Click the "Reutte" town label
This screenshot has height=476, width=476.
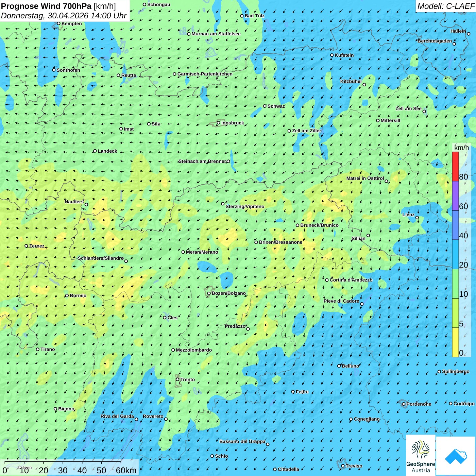(x=129, y=75)
